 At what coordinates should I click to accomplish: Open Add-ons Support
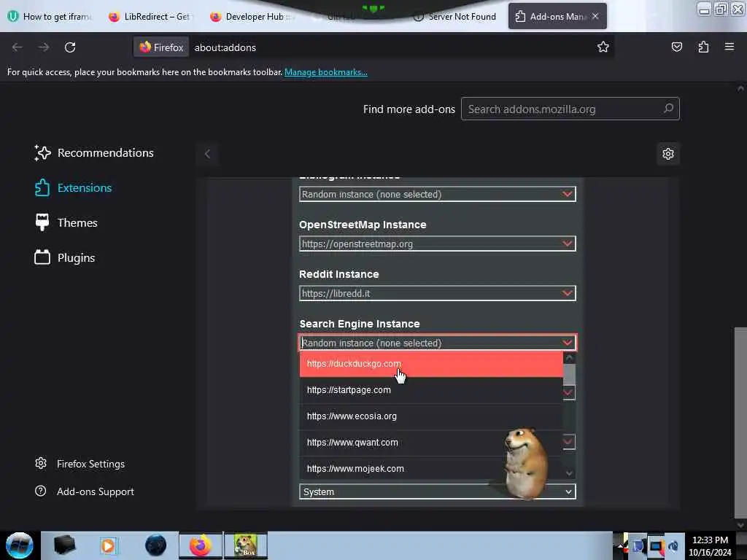click(85, 491)
